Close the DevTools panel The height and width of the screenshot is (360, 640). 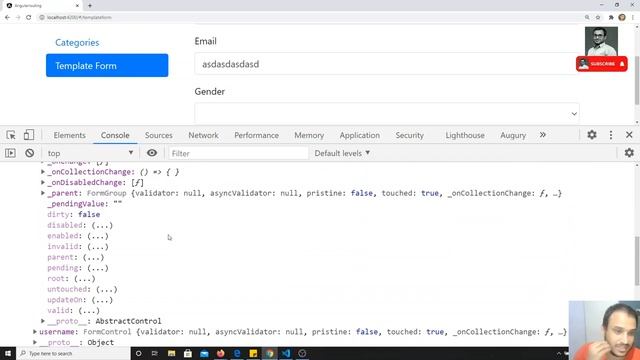tap(629, 135)
